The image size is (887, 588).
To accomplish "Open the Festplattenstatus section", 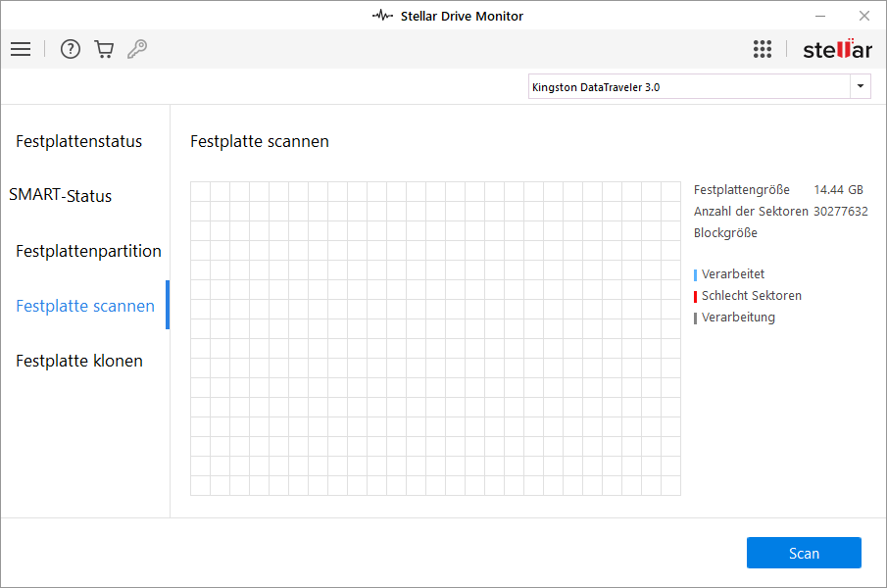I will pyautogui.click(x=79, y=141).
